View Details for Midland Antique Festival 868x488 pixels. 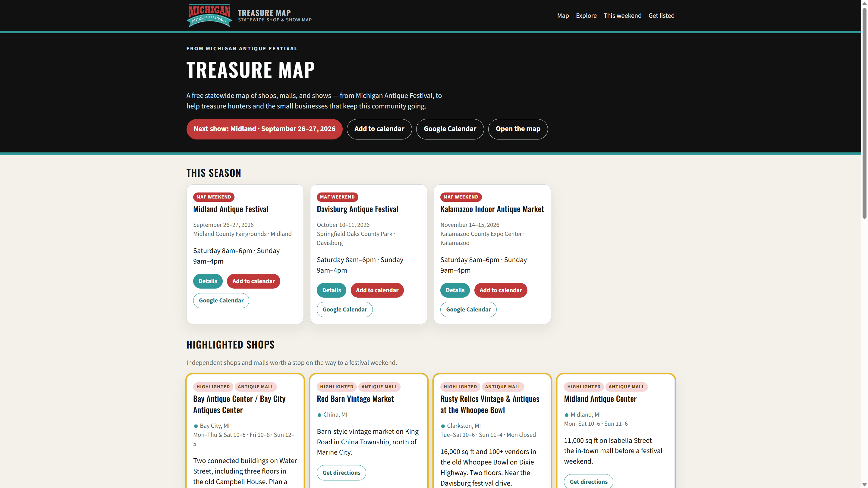[208, 281]
